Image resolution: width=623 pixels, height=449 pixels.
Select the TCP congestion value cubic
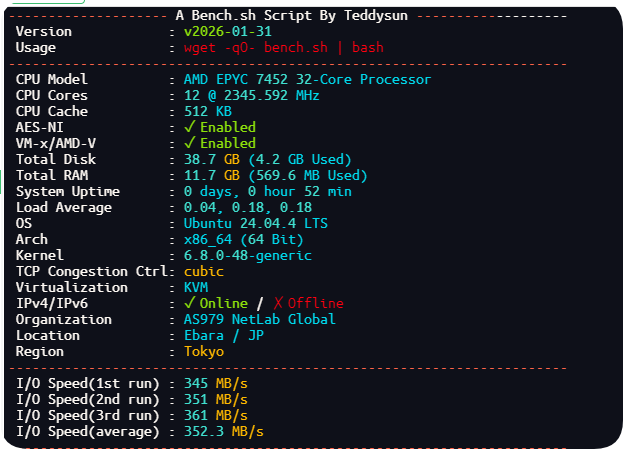[x=203, y=271]
